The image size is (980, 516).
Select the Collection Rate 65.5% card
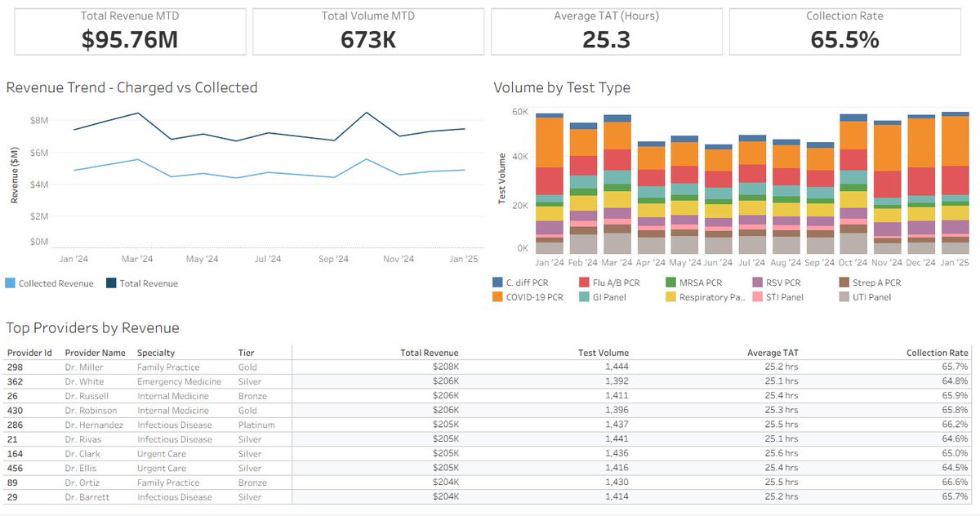[844, 32]
